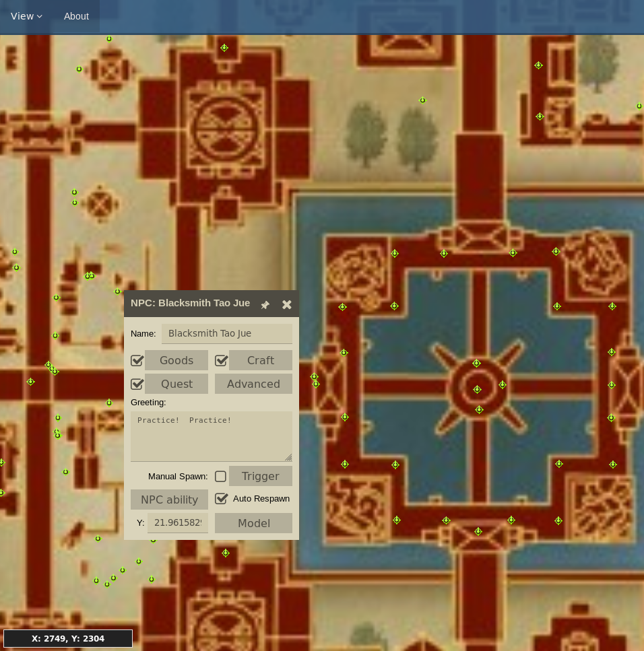644x651 pixels.
Task: Open the Advanced NPC settings button
Action: (x=253, y=384)
